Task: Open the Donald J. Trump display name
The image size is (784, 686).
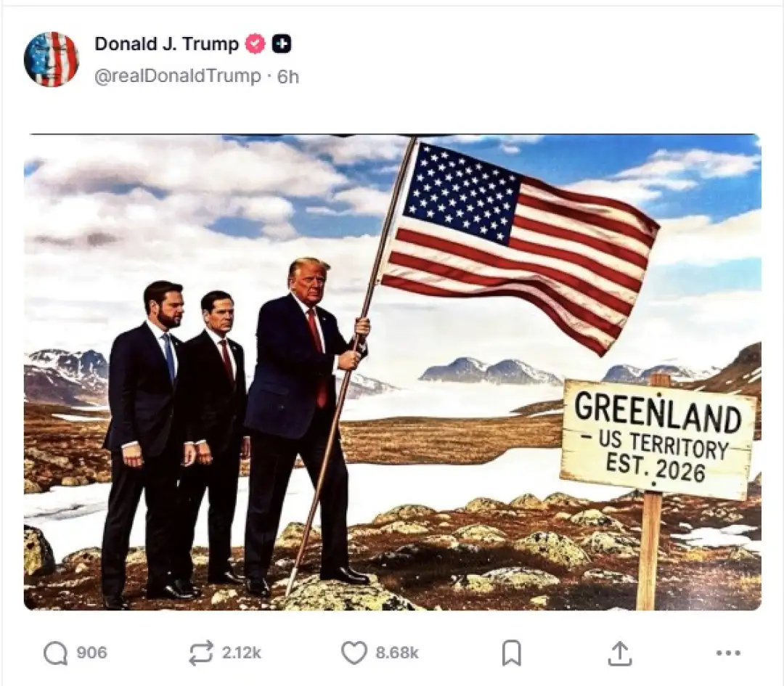Action: click(x=166, y=44)
